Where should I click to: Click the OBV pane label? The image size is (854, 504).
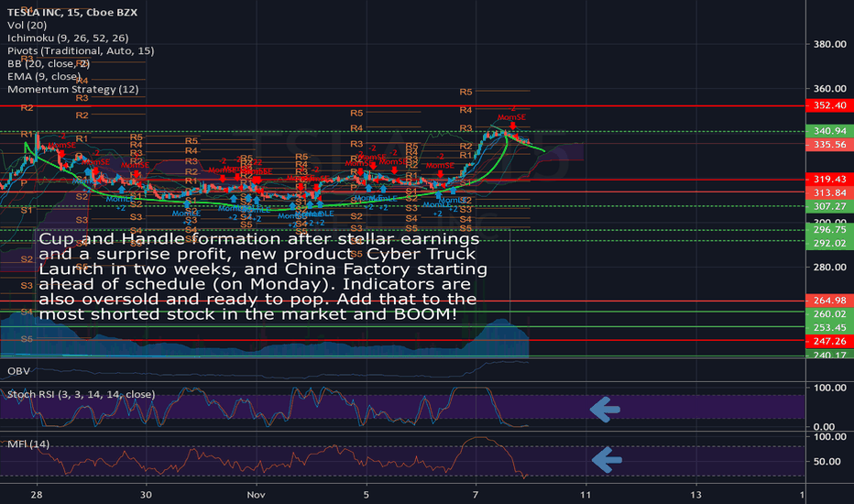point(18,371)
